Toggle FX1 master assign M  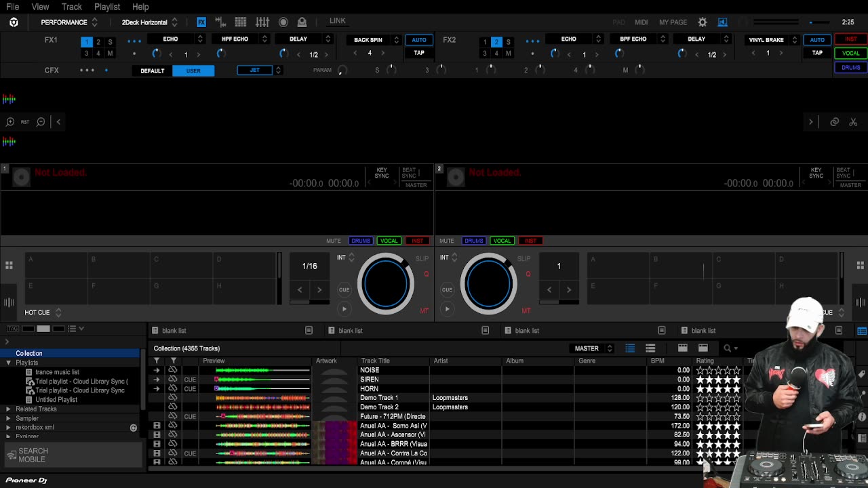(110, 54)
